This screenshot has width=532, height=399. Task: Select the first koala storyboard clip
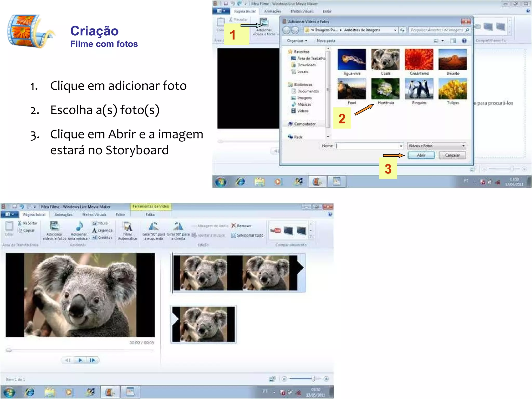coord(238,273)
